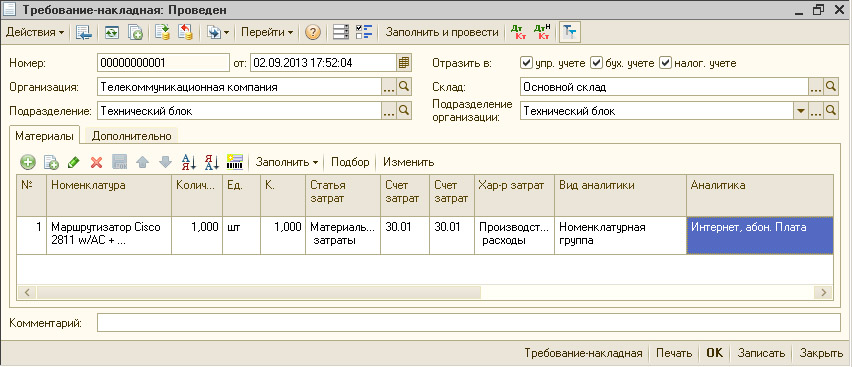Click the post document icon
This screenshot has width=852, height=367.
pyautogui.click(x=162, y=33)
